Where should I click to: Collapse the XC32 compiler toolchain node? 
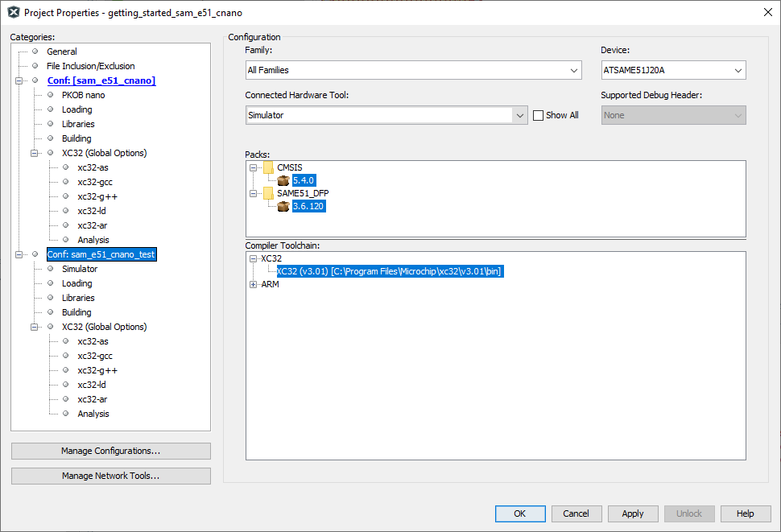pos(254,258)
